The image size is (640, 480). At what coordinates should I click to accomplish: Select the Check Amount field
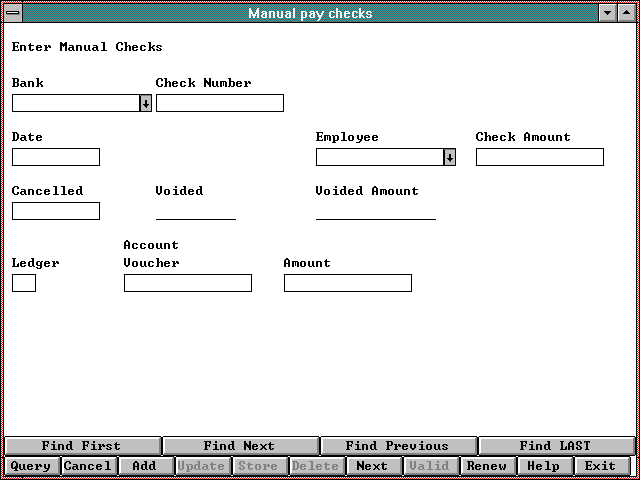539,157
